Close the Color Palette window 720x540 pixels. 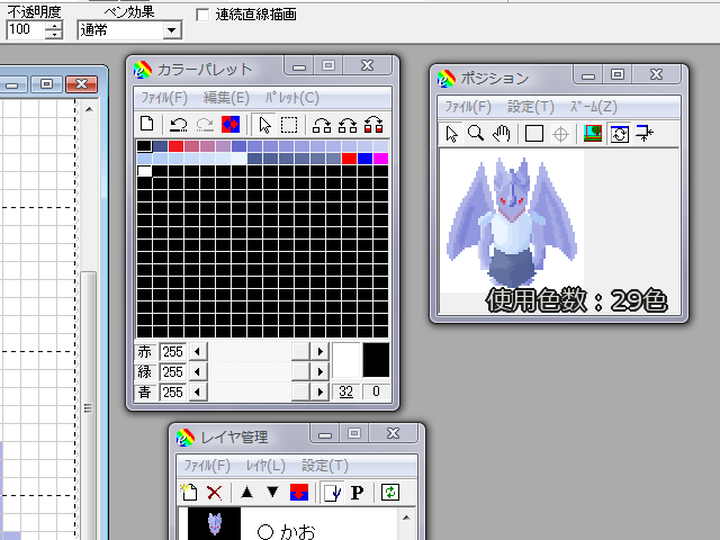tap(367, 66)
